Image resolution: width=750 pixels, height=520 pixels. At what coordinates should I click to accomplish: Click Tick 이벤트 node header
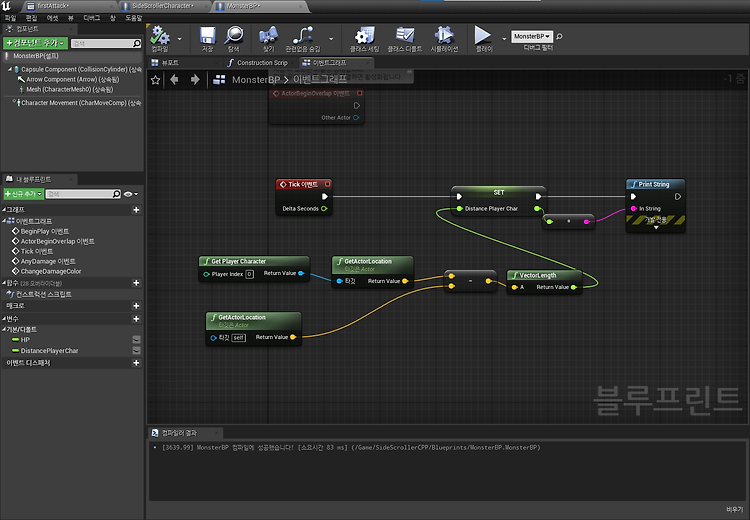(304, 184)
